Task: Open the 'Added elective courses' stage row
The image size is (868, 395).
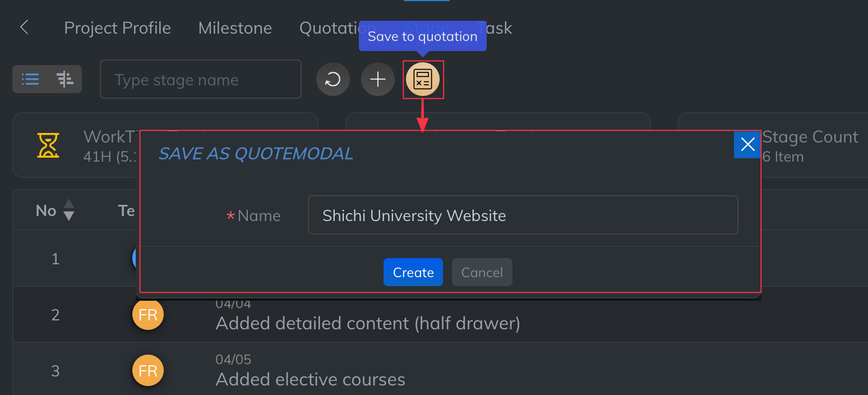Action: pyautogui.click(x=311, y=379)
